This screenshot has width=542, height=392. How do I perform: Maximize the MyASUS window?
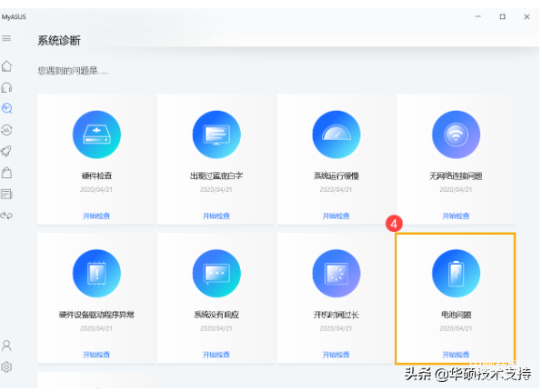[x=503, y=16]
